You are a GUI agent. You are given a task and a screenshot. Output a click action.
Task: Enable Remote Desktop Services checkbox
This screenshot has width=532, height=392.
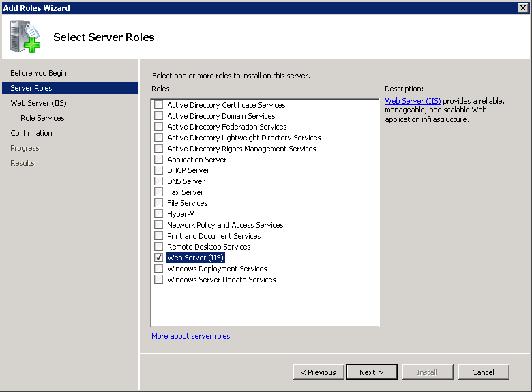click(x=159, y=247)
